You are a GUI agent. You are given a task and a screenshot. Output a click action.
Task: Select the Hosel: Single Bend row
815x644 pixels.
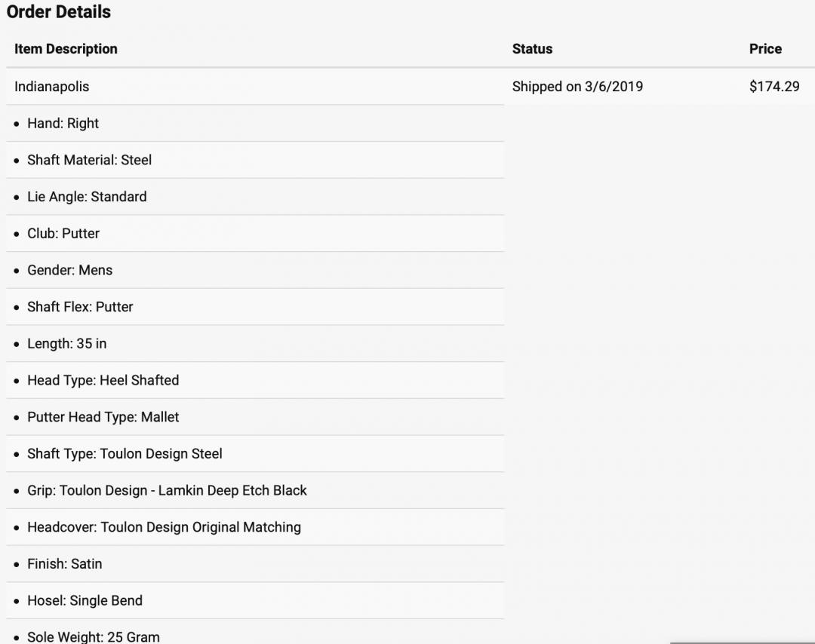point(255,600)
